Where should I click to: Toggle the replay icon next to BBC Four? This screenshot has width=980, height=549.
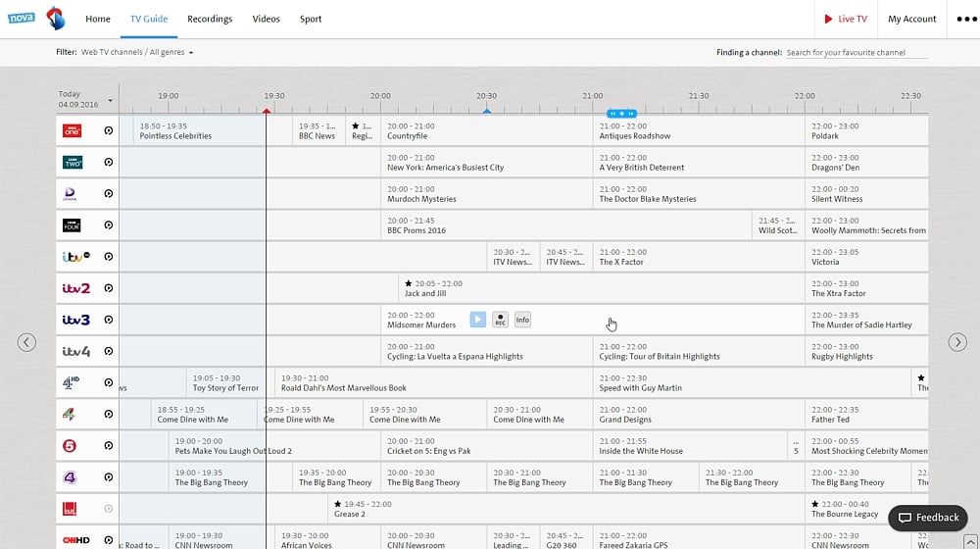click(x=108, y=225)
